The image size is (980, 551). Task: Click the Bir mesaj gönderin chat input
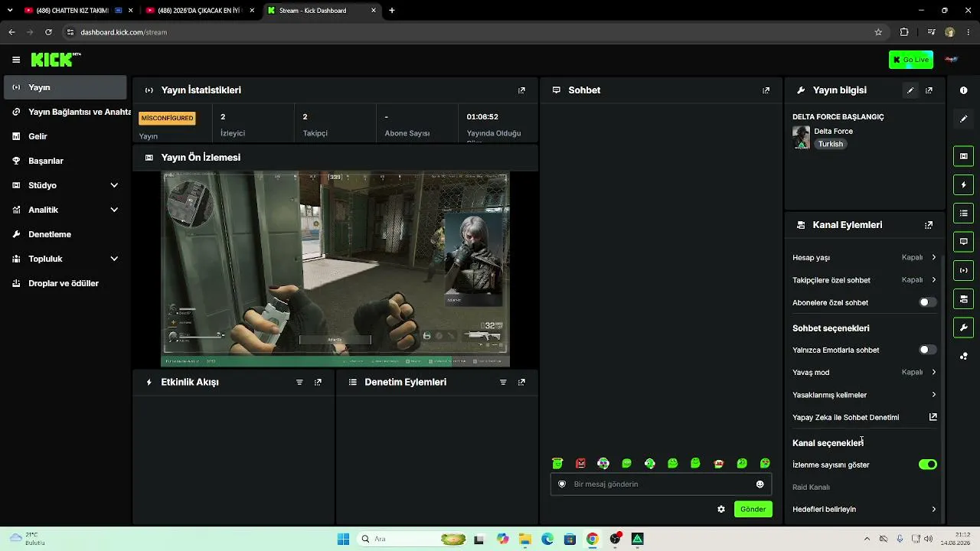click(x=660, y=484)
